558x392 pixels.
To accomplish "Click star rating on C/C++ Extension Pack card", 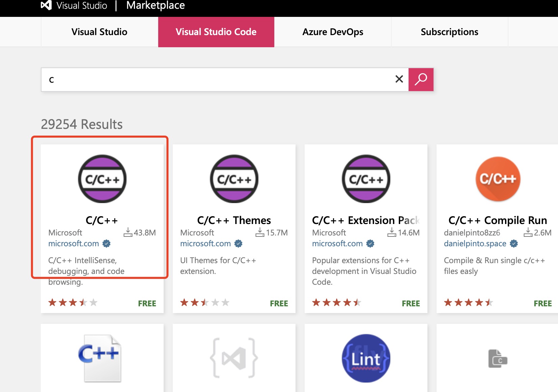I will point(337,303).
